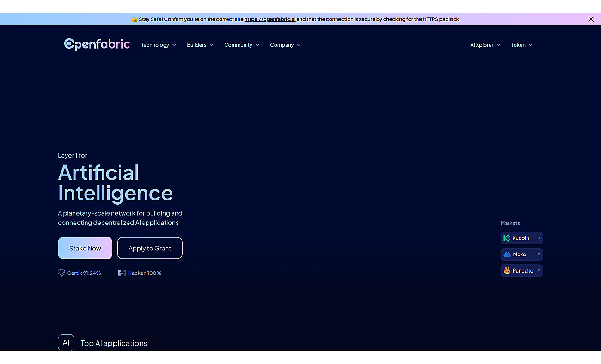Click the Pancake external arrow icon
The image size is (601, 364).
(x=538, y=271)
